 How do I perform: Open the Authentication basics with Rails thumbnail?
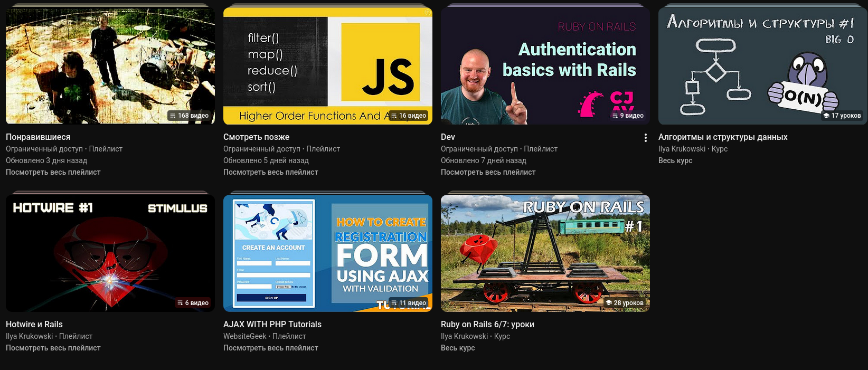[x=545, y=66]
